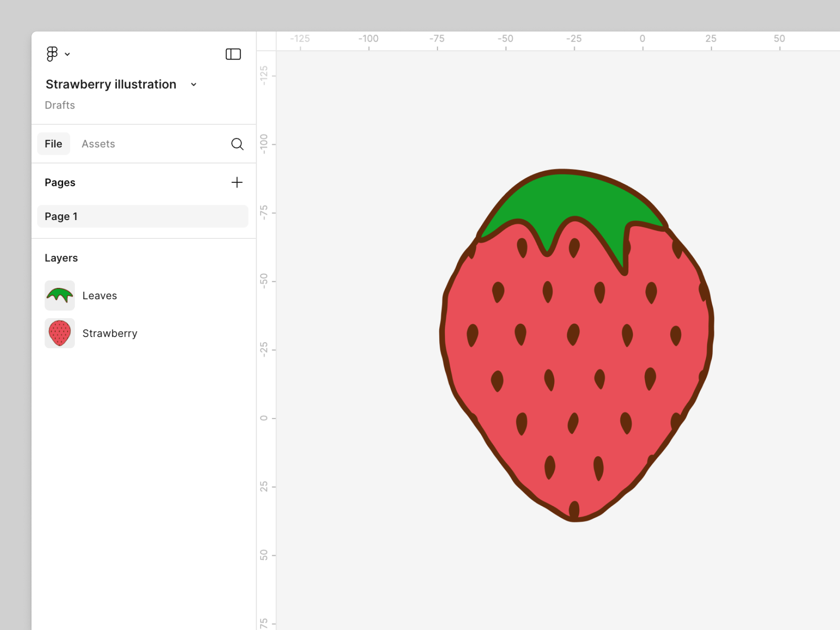The image size is (840, 630).
Task: Toggle the sidebar panel icon
Action: 233,54
